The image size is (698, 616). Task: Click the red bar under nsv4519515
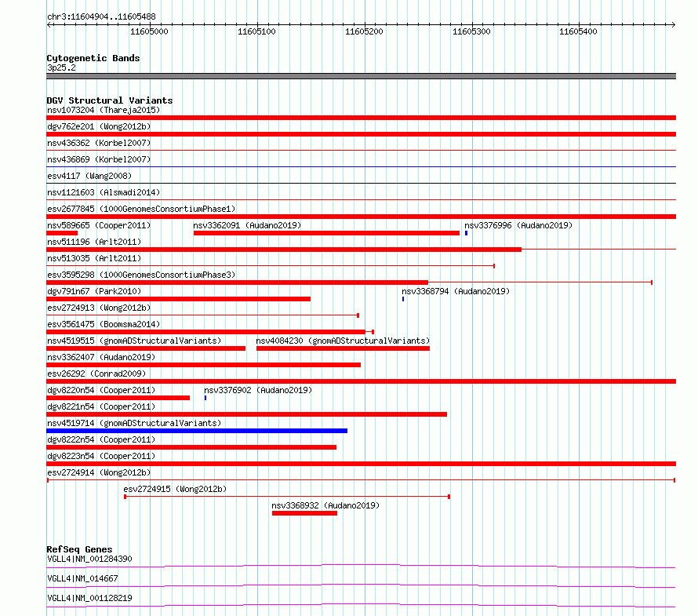coord(146,348)
